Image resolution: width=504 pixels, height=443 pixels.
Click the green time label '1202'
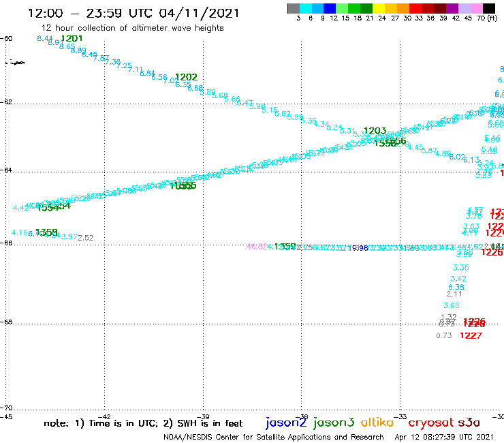point(186,77)
